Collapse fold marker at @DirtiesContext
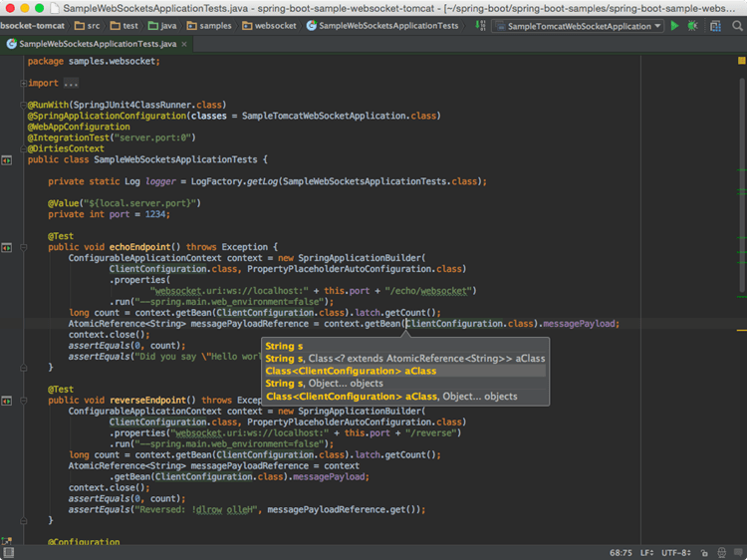The width and height of the screenshot is (747, 560). (x=23, y=148)
